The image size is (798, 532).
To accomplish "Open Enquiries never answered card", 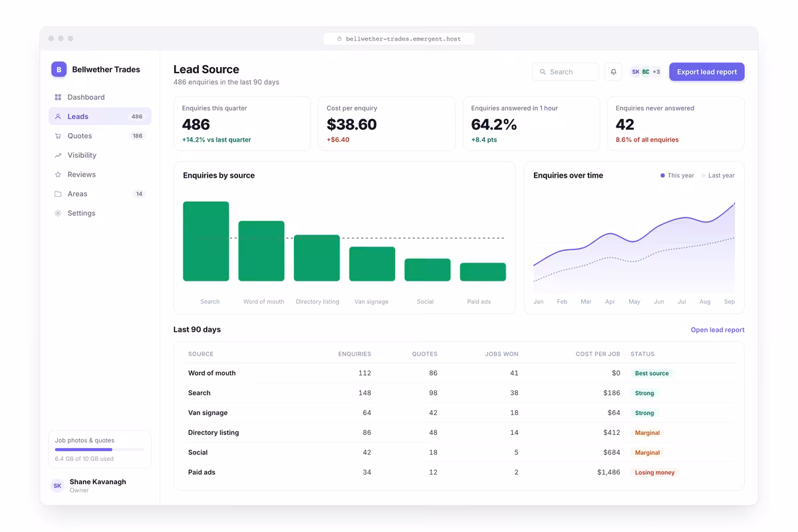I will [676, 124].
